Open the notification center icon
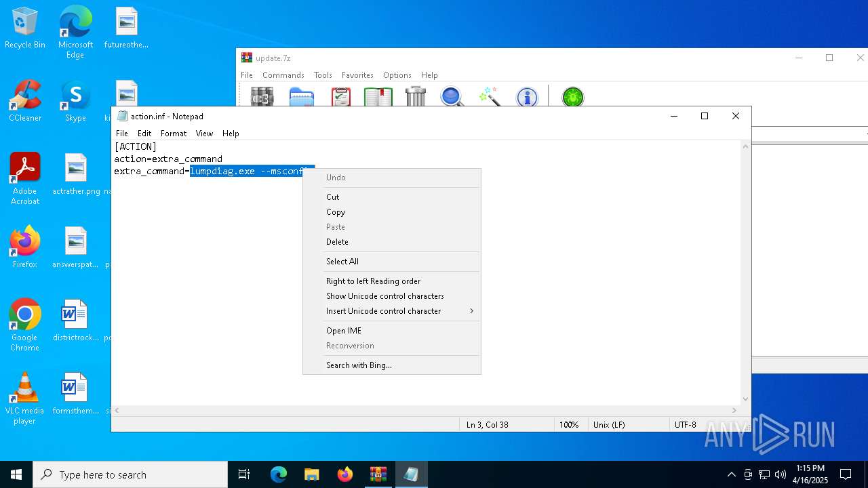868x488 pixels. tap(846, 474)
